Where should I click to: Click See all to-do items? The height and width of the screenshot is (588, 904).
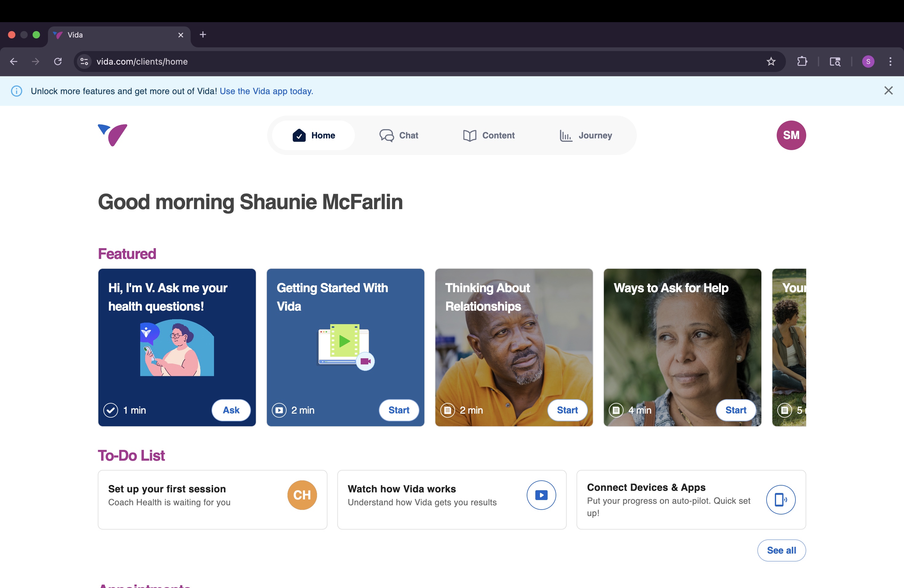click(x=781, y=550)
